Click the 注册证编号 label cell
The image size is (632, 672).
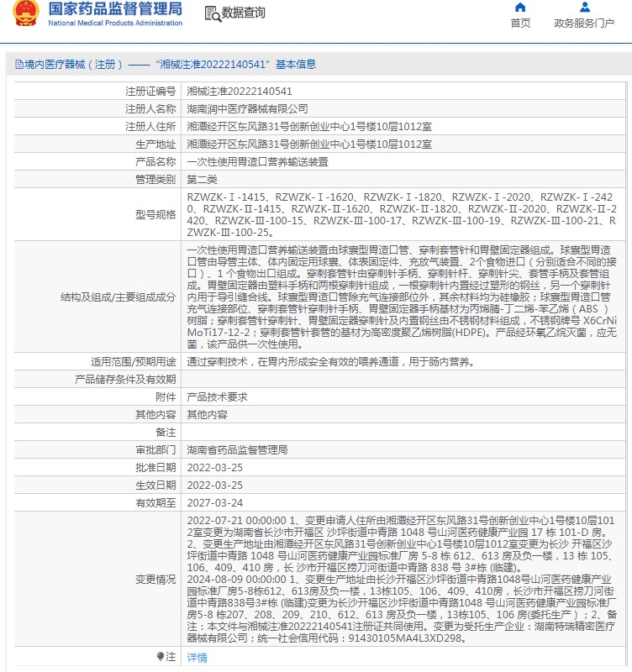pos(97,92)
